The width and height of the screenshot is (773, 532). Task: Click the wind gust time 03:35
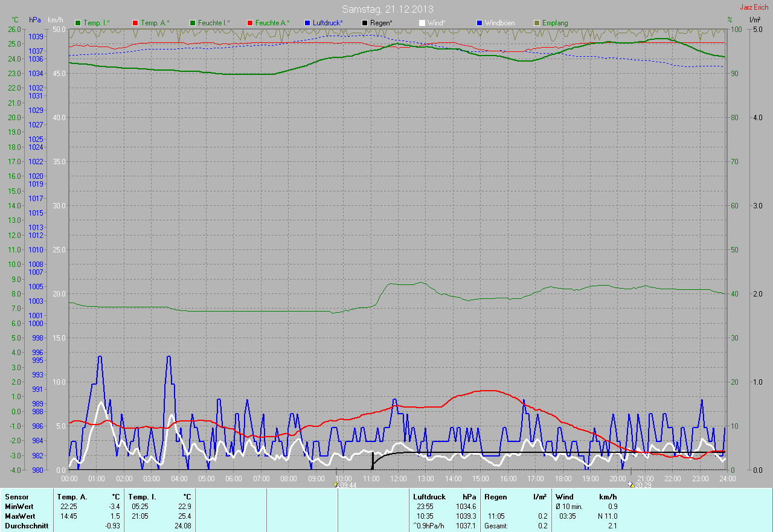coord(568,516)
